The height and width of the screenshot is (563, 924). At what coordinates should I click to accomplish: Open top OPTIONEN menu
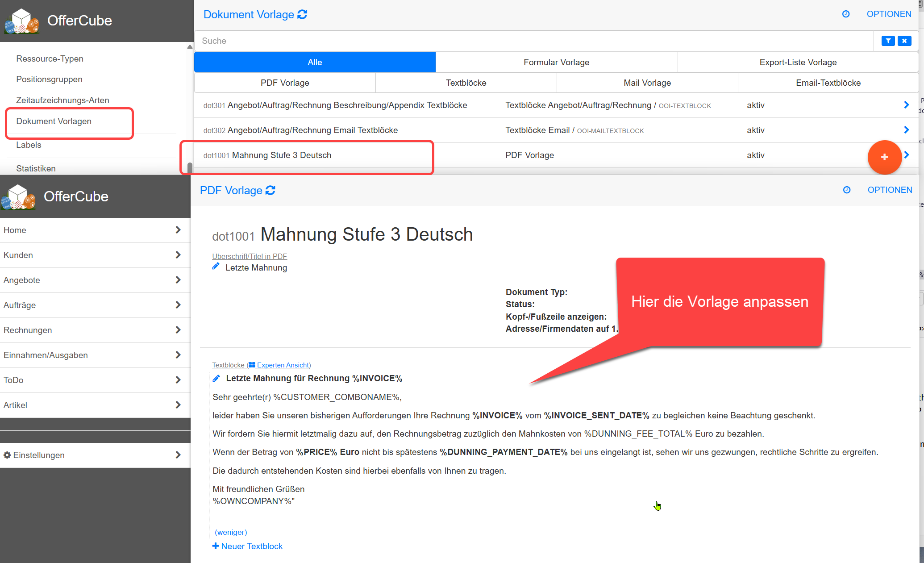tap(889, 14)
